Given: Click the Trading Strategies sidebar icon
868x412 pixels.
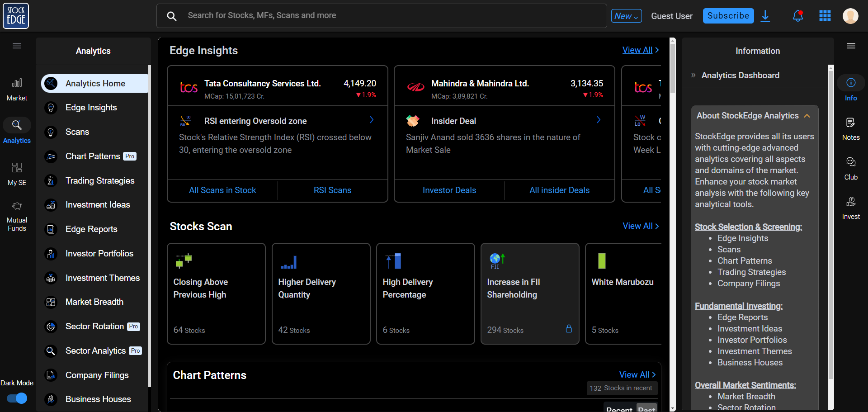Looking at the screenshot, I should (51, 181).
